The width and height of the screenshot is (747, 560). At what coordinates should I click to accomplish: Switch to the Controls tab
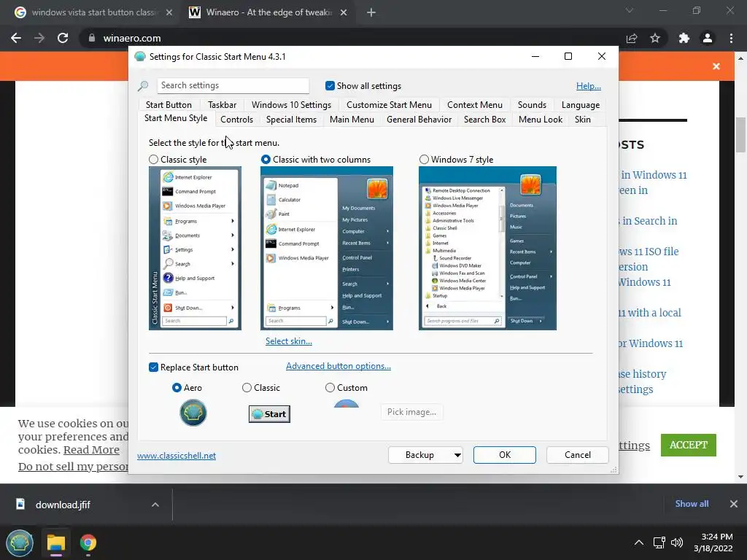pyautogui.click(x=237, y=120)
